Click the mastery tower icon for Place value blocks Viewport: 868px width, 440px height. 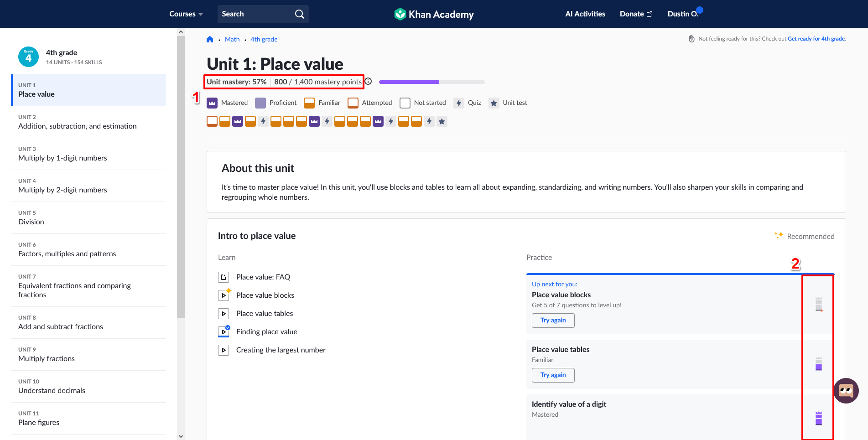click(819, 304)
